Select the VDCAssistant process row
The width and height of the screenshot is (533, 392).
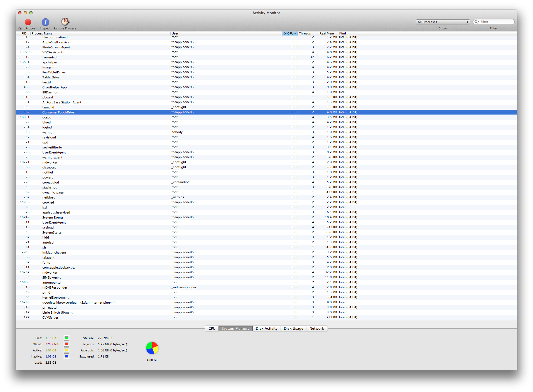point(266,52)
